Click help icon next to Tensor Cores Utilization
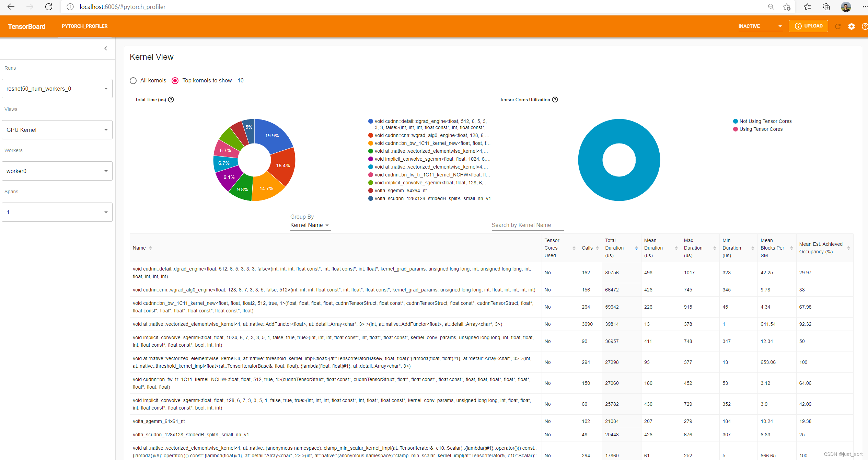The width and height of the screenshot is (868, 460). [x=555, y=100]
